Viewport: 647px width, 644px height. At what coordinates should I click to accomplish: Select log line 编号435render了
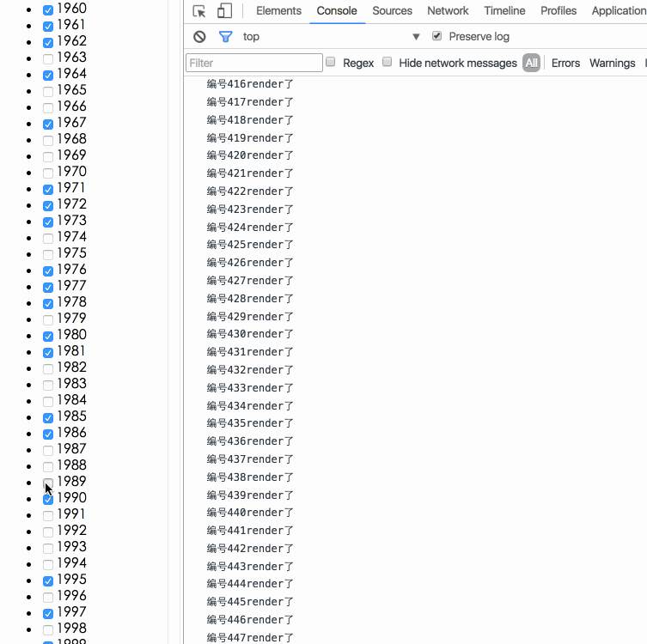[250, 423]
